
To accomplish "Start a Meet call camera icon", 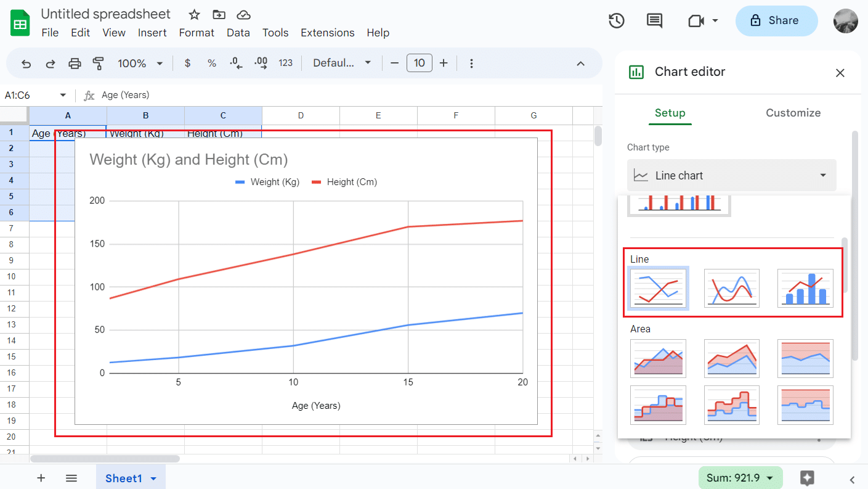I will pos(696,21).
